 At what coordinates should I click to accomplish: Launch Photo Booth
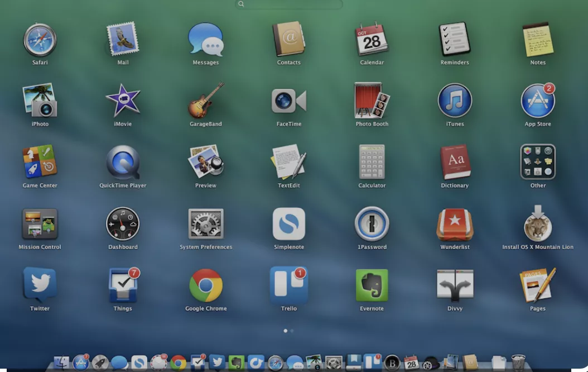[x=372, y=101]
